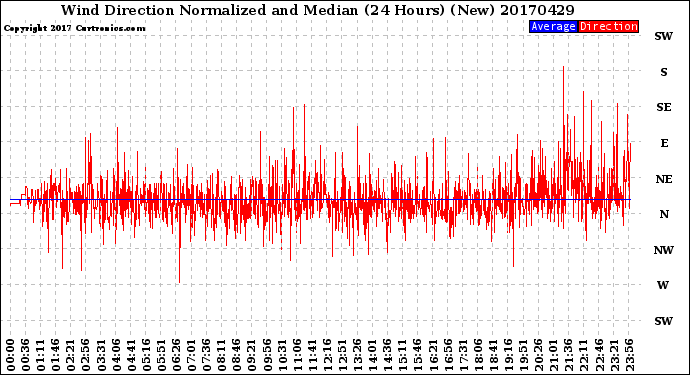This screenshot has height=375, width=690.
Task: Select the "18:06" time axis label
Action: coord(478,355)
